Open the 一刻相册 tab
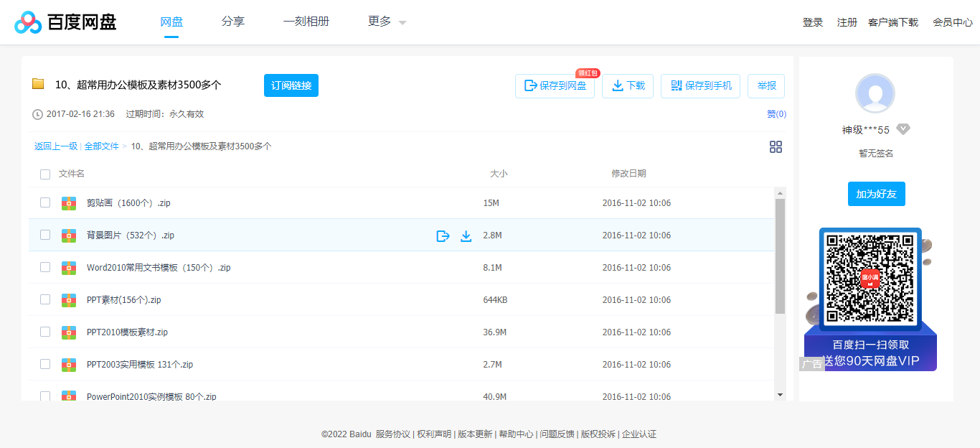 pyautogui.click(x=306, y=22)
